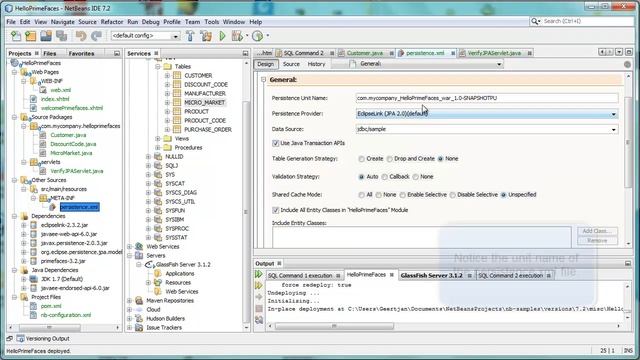The width and height of the screenshot is (640, 360).
Task: Open the Data Source dropdown
Action: [x=613, y=129]
